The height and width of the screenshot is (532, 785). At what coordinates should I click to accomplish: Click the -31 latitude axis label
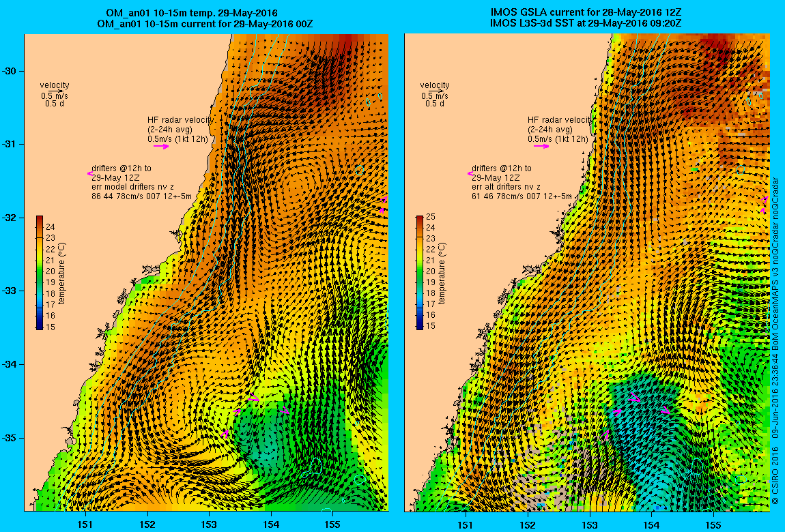click(x=10, y=144)
